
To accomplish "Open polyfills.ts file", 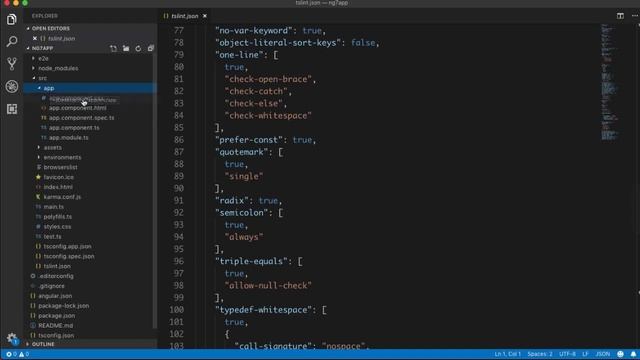I will [x=58, y=217].
